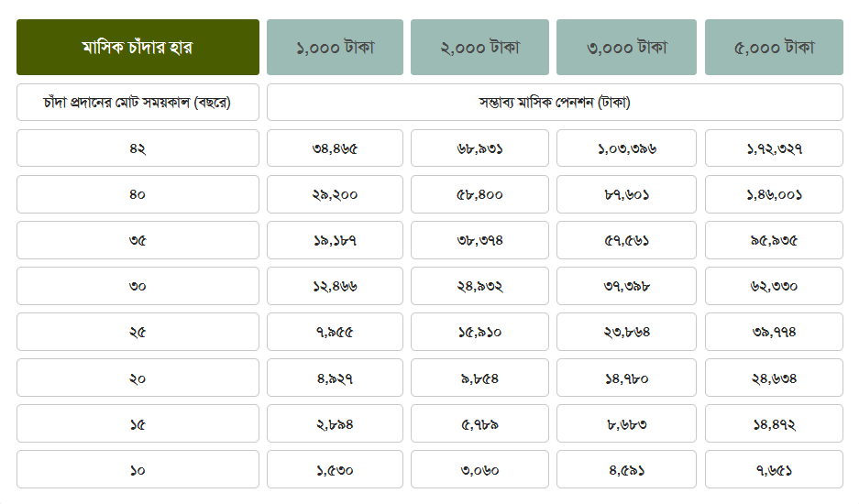Image resolution: width=859 pixels, height=504 pixels.
Task: Pick the cell showing ৫৭,৫৬১
Action: coord(626,240)
